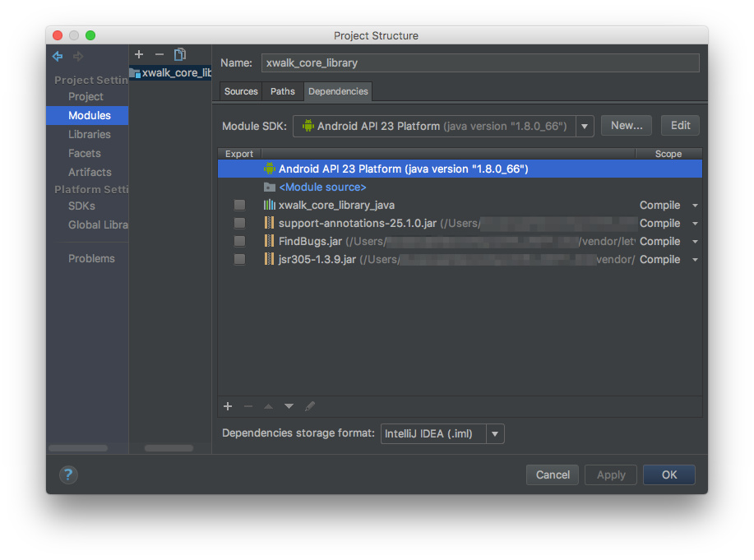Change scope dropdown for jsr305-1.3.9.jar
754x560 pixels.
click(x=695, y=260)
